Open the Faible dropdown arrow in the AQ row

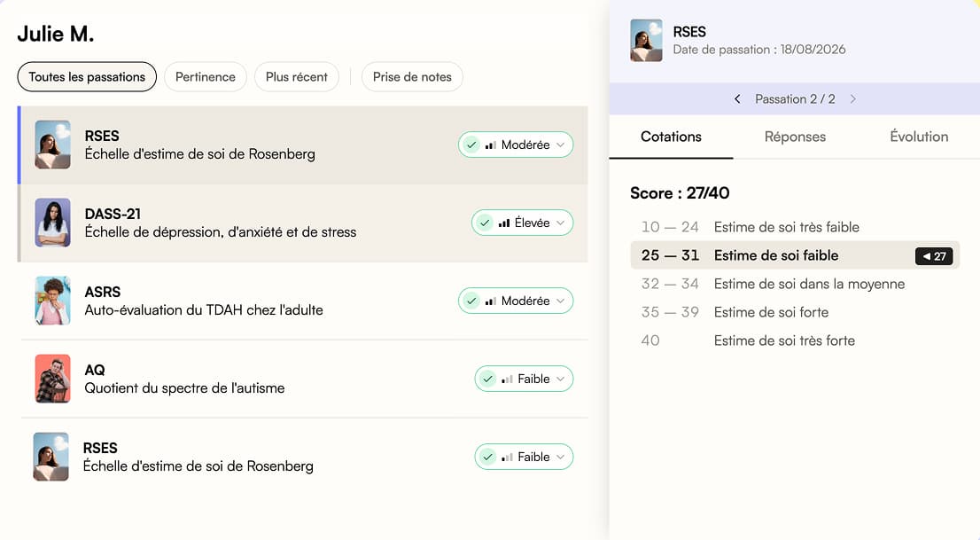click(561, 379)
